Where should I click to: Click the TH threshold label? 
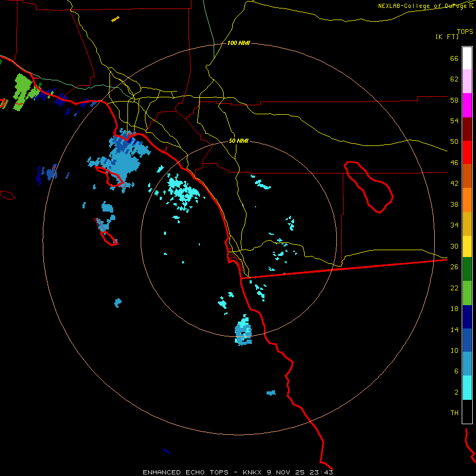tap(454, 413)
